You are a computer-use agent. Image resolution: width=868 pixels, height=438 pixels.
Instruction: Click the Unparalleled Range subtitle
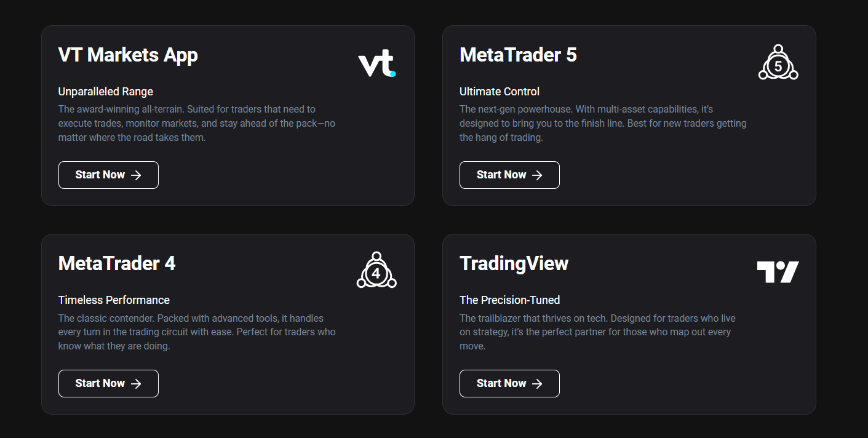coord(106,92)
